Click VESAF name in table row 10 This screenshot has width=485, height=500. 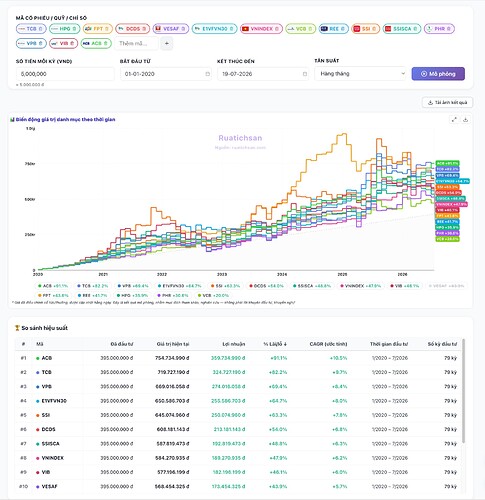49,487
